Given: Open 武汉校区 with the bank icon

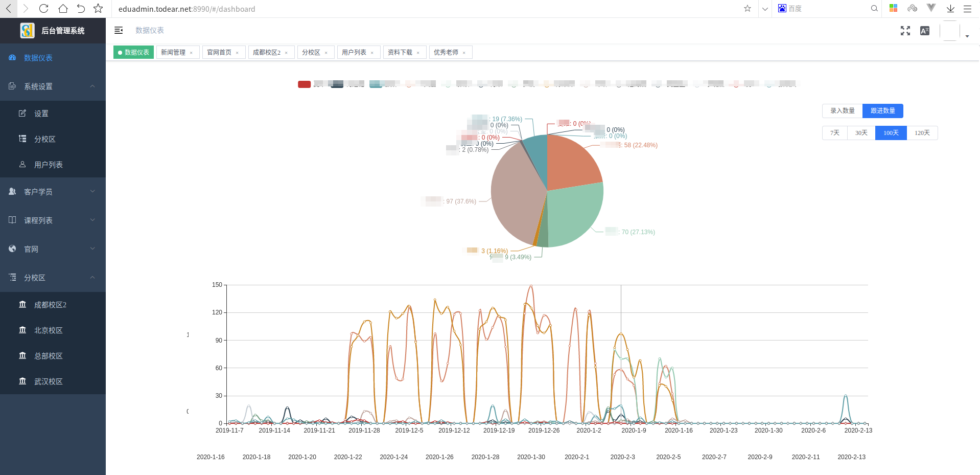Looking at the screenshot, I should 53,381.
